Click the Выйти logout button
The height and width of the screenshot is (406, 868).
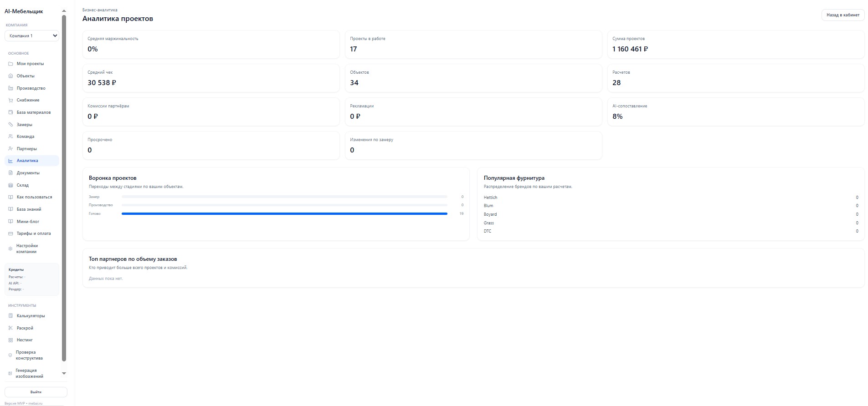click(x=36, y=392)
